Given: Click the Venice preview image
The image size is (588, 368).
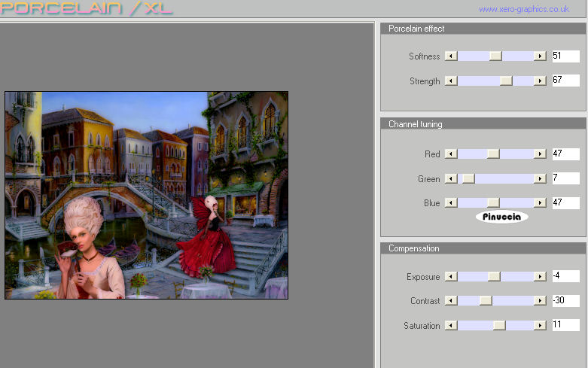Looking at the screenshot, I should (146, 195).
